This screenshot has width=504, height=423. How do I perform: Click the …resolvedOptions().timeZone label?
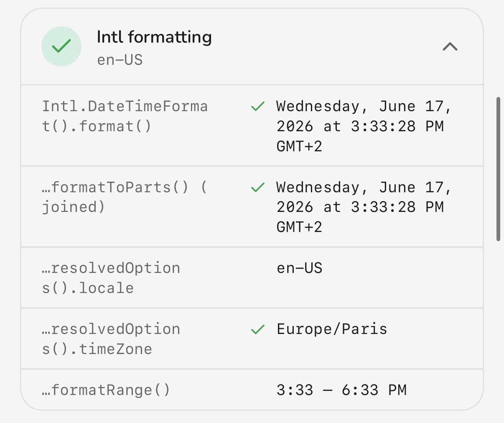pyautogui.click(x=111, y=339)
